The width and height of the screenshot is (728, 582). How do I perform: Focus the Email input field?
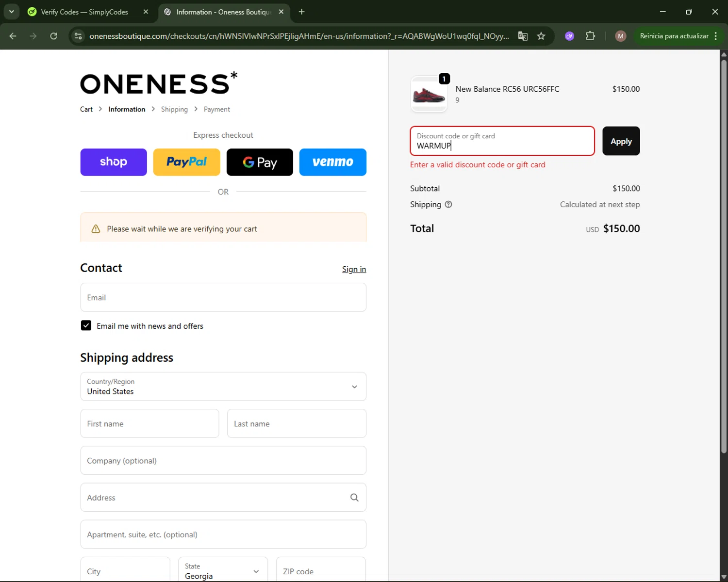(223, 297)
